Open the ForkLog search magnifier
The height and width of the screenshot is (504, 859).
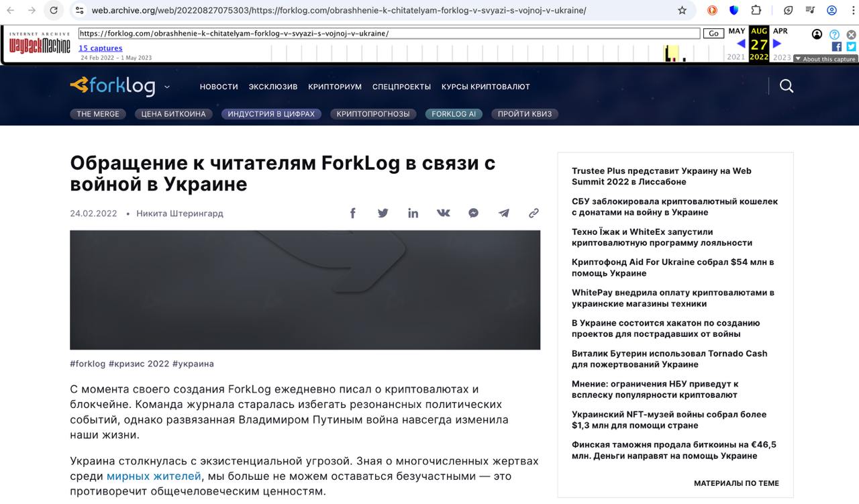[x=787, y=86]
